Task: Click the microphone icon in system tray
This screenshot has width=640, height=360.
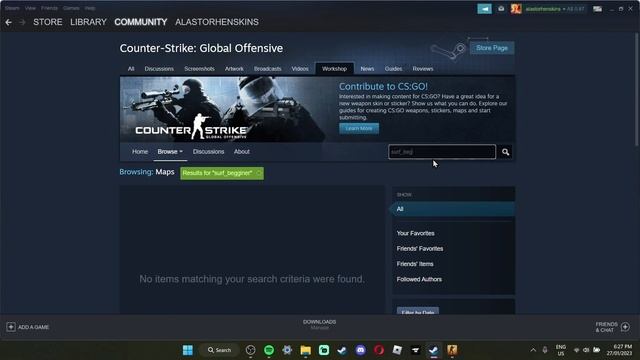Action: 545,350
